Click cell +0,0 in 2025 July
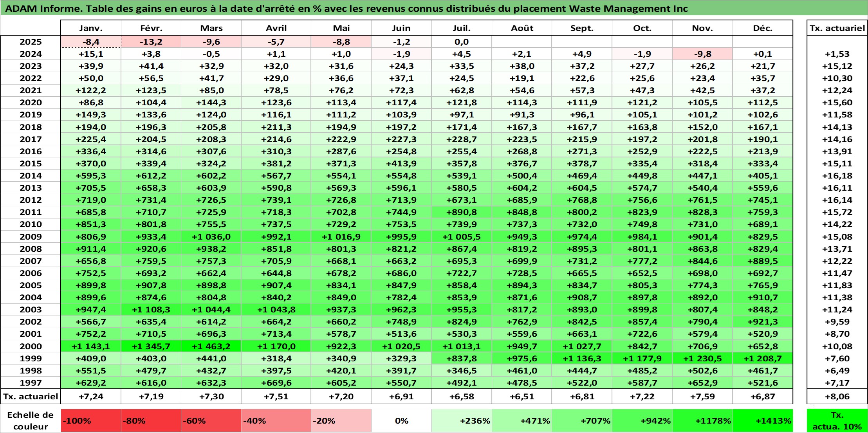Screen dimensions: 868x433 (462, 42)
